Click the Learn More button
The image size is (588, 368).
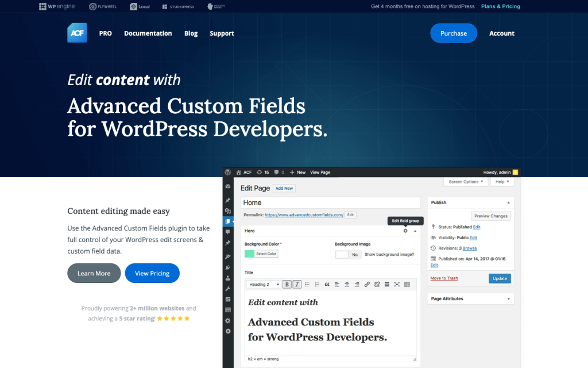click(94, 273)
